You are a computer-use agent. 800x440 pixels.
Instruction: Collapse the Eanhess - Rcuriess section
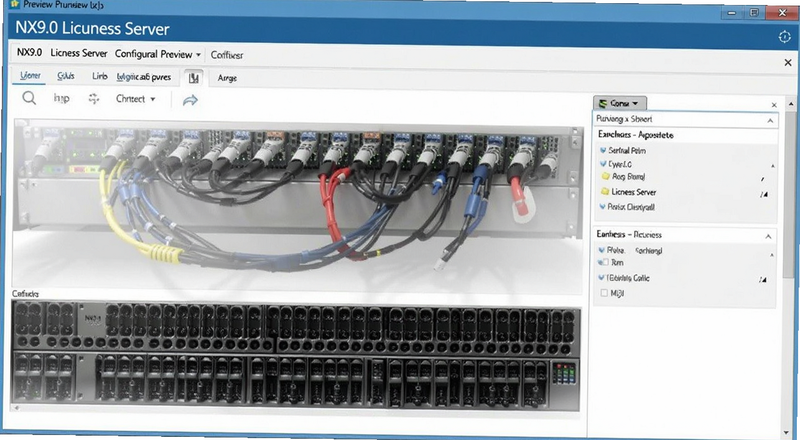click(x=768, y=236)
